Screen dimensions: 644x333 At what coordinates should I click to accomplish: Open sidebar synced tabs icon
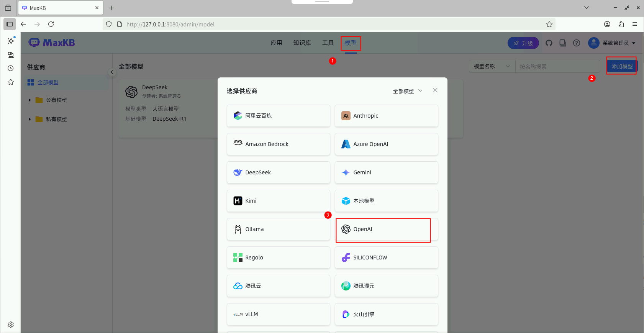11,55
